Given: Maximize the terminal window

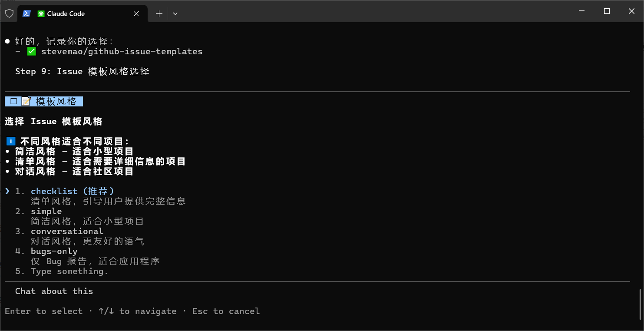Looking at the screenshot, I should (607, 11).
